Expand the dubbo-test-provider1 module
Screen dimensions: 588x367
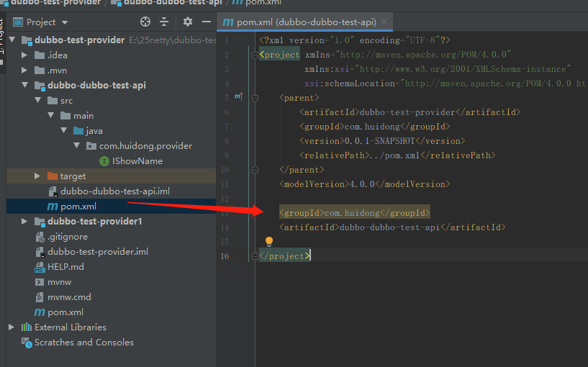tap(24, 221)
